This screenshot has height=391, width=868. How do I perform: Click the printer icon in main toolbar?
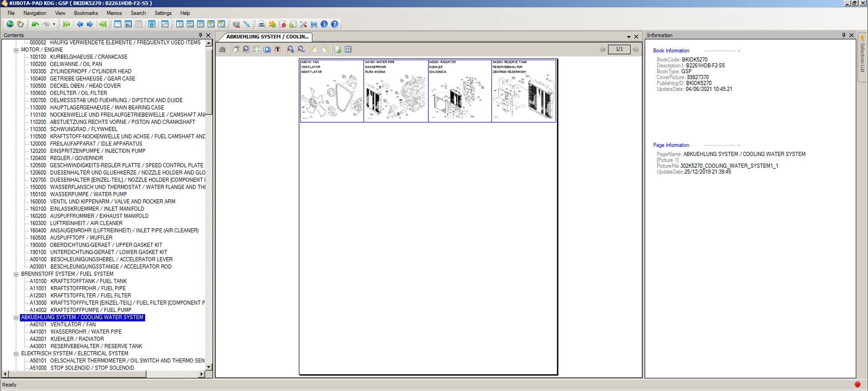[261, 24]
